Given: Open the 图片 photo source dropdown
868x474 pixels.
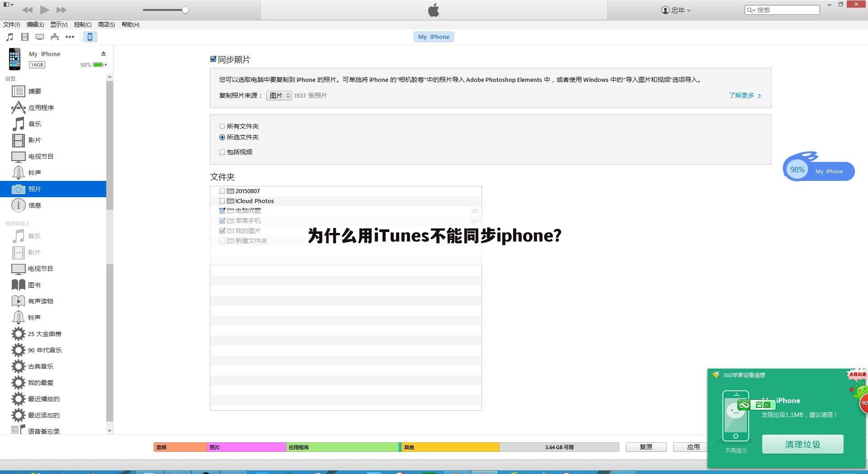Looking at the screenshot, I should click(x=278, y=95).
